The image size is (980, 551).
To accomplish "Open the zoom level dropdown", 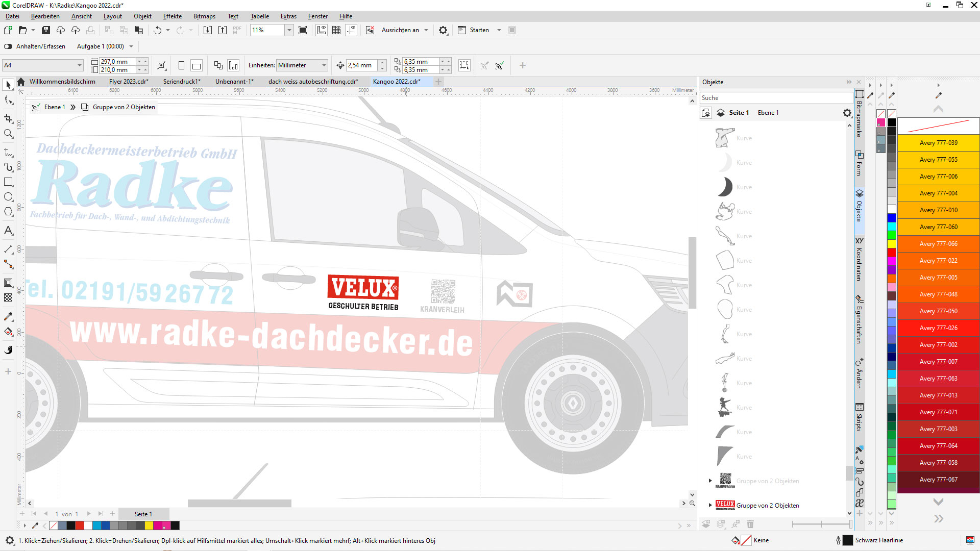I will click(289, 30).
